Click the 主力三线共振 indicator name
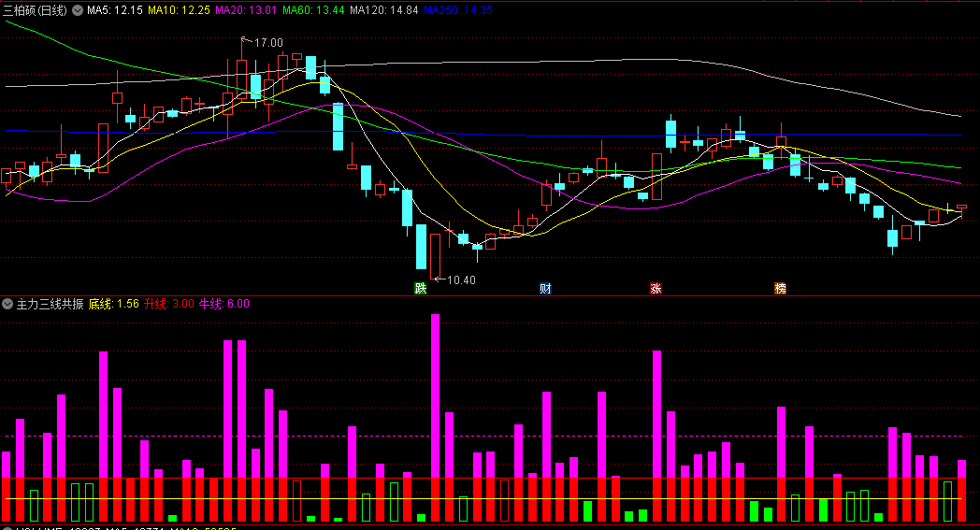This screenshot has height=530, width=980. 50,305
